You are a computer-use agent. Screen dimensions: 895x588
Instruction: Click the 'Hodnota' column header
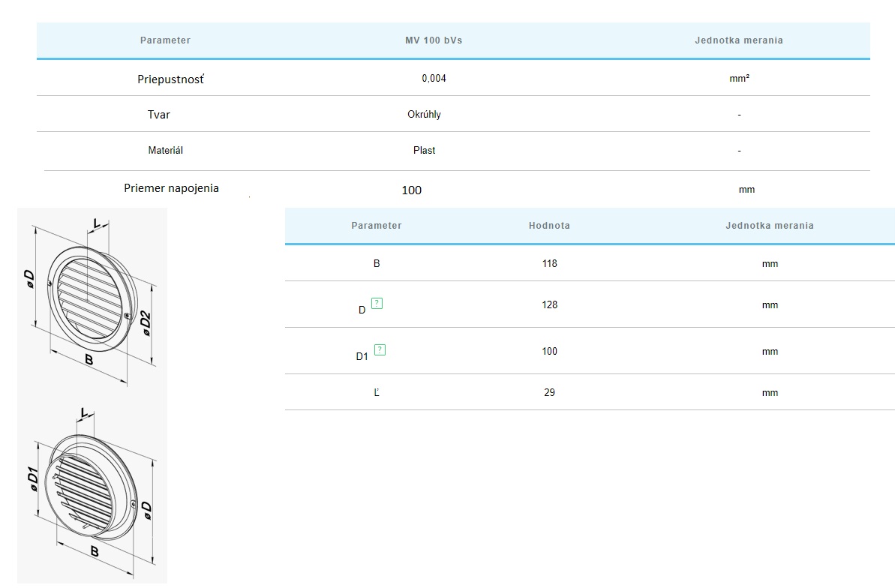pyautogui.click(x=548, y=226)
